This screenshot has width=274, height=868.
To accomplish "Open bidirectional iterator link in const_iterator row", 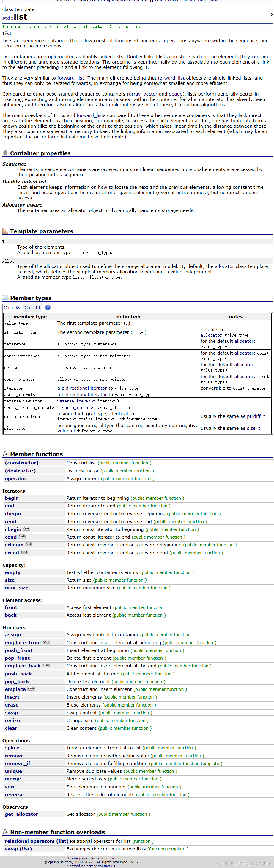I will [x=84, y=395].
